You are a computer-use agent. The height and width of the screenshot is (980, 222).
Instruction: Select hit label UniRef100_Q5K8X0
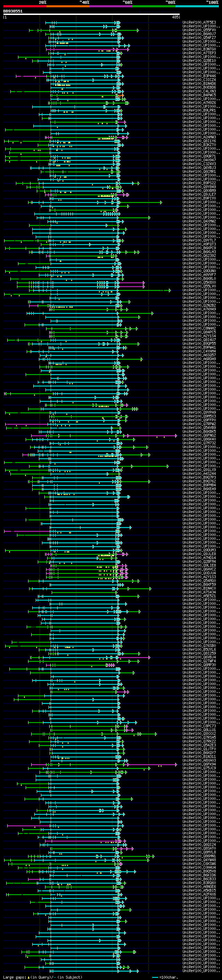tap(199, 283)
